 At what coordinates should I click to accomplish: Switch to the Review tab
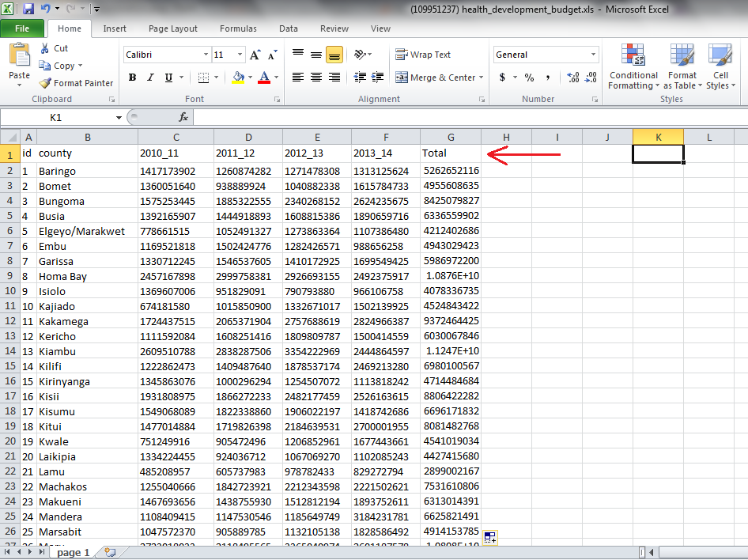click(x=334, y=28)
